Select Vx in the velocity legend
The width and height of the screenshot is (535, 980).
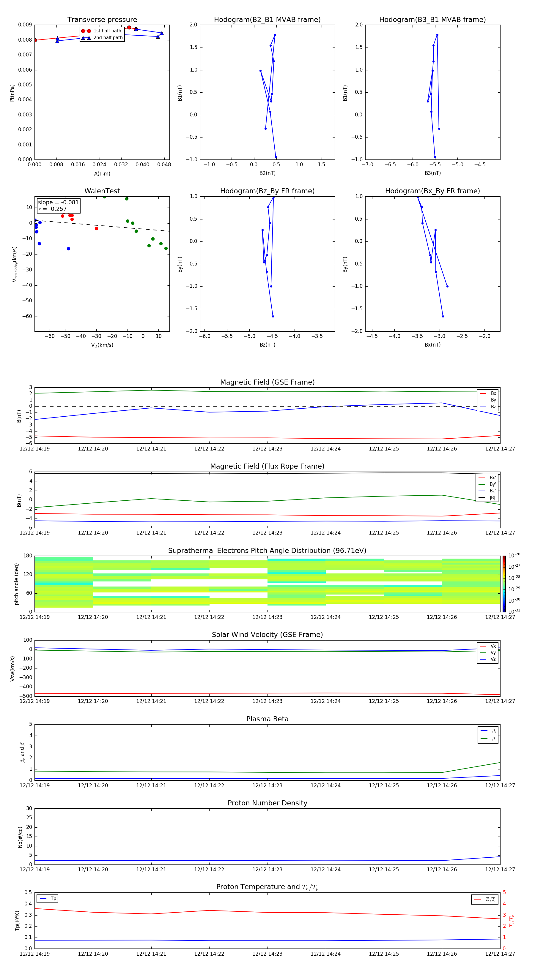point(488,647)
